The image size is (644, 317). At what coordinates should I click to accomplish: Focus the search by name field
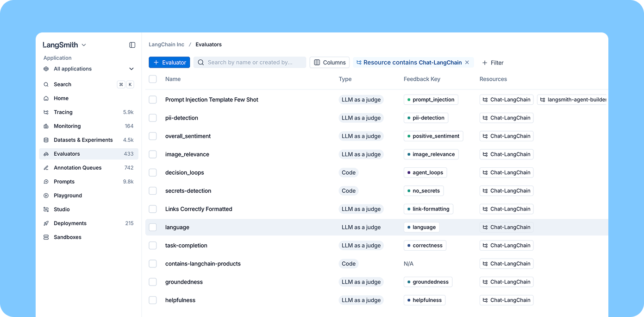250,63
